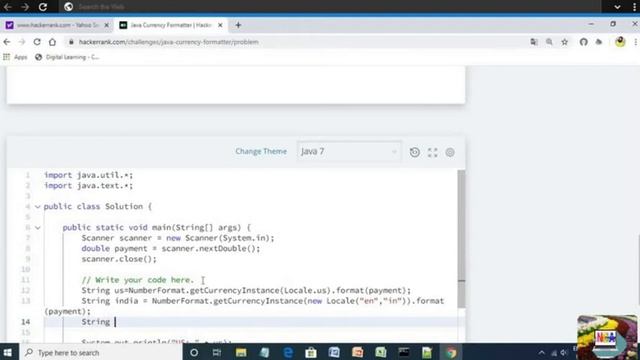Click the 'public class Solution {' line

pos(98,207)
